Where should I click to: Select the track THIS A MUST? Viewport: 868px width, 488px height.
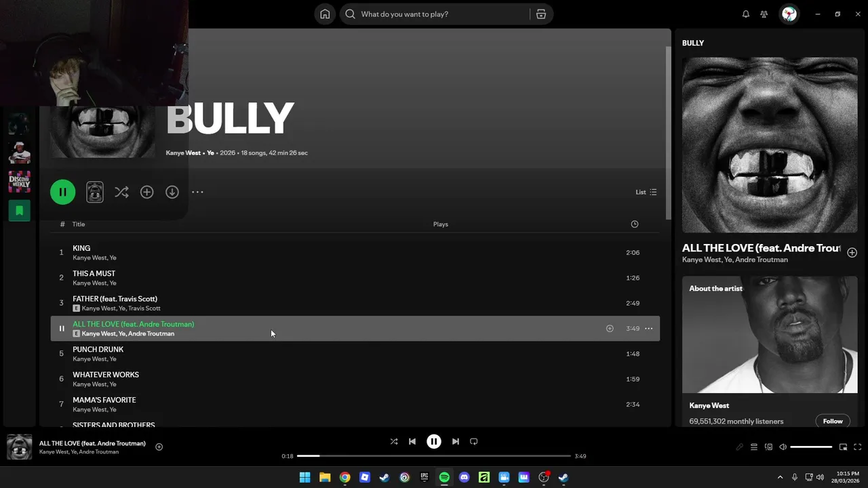pyautogui.click(x=355, y=278)
